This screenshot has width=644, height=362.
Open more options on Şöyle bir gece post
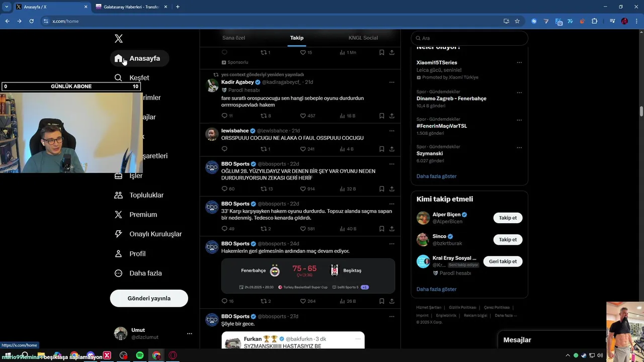(x=392, y=316)
